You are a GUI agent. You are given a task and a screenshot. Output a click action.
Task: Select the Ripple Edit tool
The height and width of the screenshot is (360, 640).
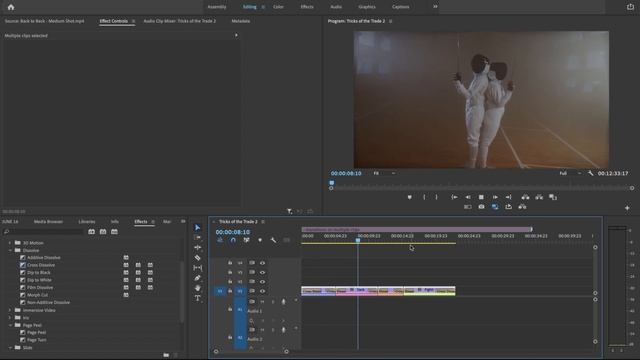[198, 247]
